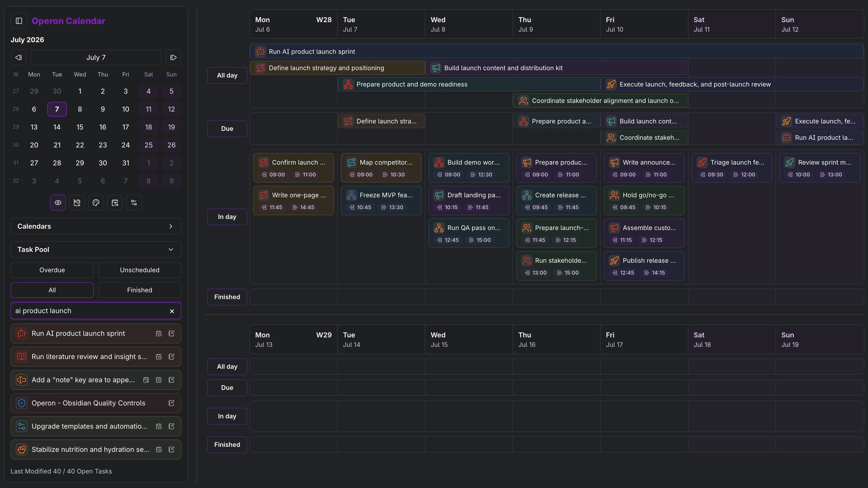Click the calendar sync icon in toolbar
Screen dimensions: 868x488
(115, 203)
